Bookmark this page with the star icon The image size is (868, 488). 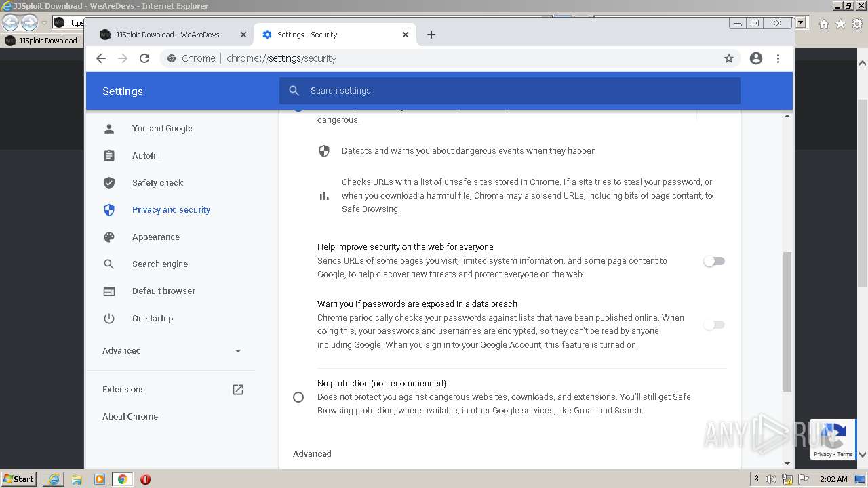coord(729,58)
